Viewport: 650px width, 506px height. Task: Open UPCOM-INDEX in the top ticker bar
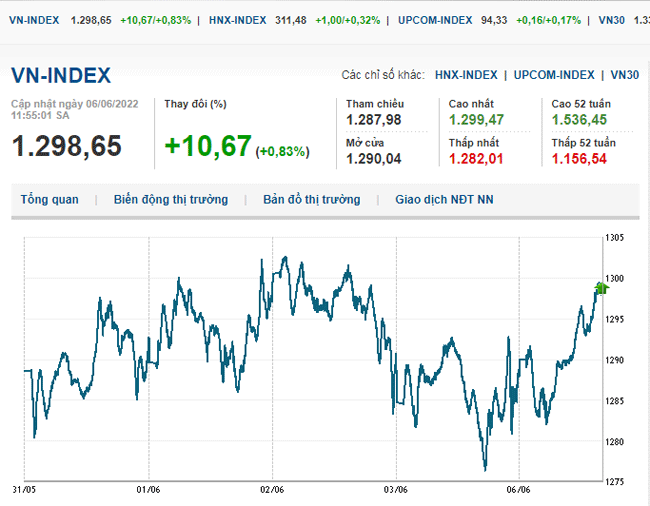[434, 20]
